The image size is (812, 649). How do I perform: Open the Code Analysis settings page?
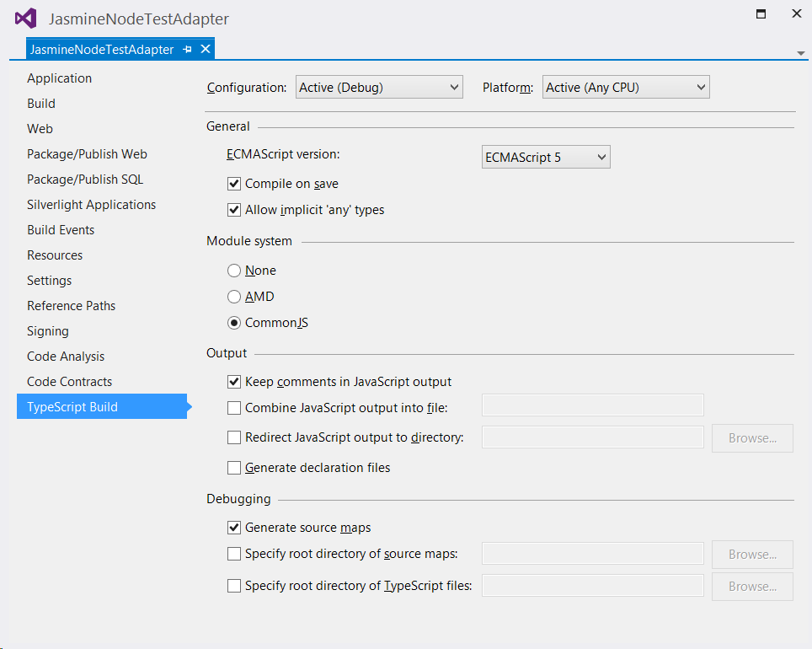click(65, 356)
